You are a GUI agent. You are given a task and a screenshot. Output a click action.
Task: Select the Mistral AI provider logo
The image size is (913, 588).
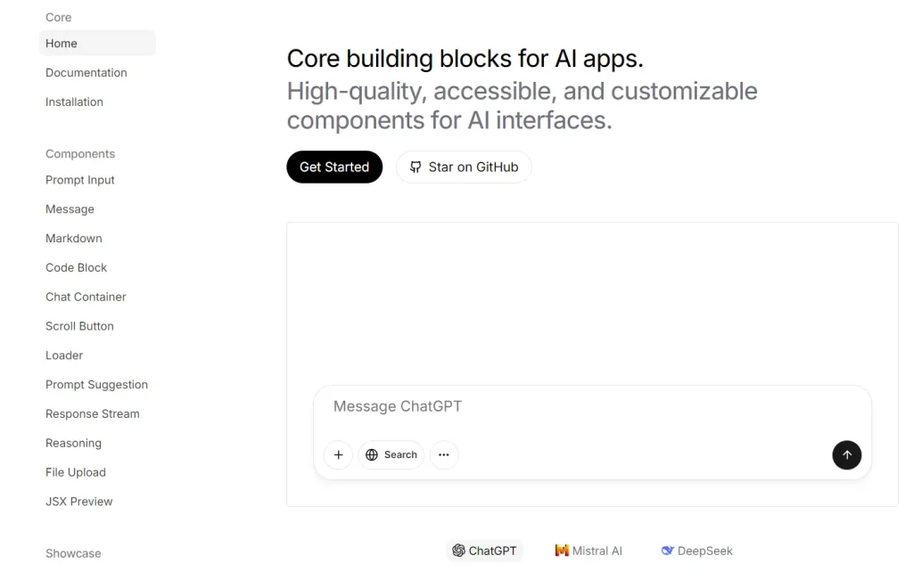pyautogui.click(x=562, y=551)
